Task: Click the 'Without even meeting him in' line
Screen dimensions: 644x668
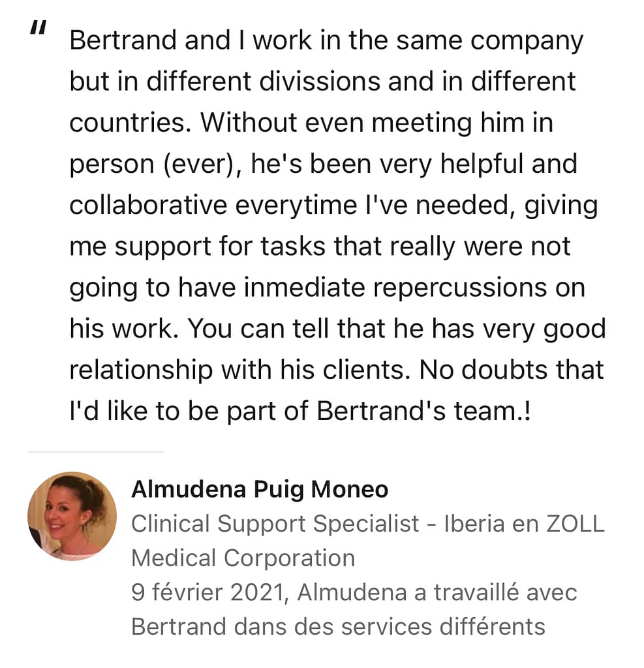Action: pos(311,123)
